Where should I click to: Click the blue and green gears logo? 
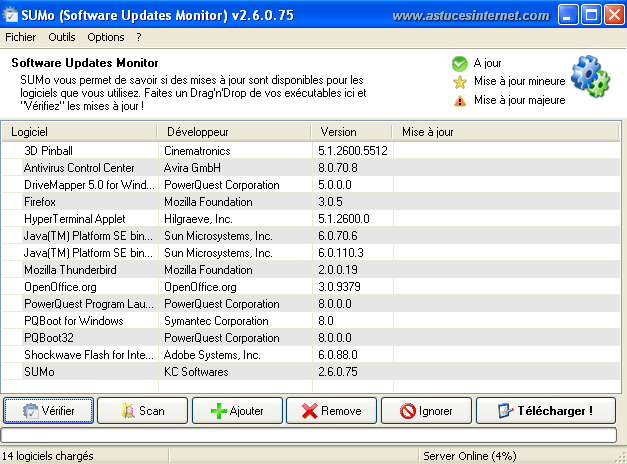pyautogui.click(x=590, y=76)
